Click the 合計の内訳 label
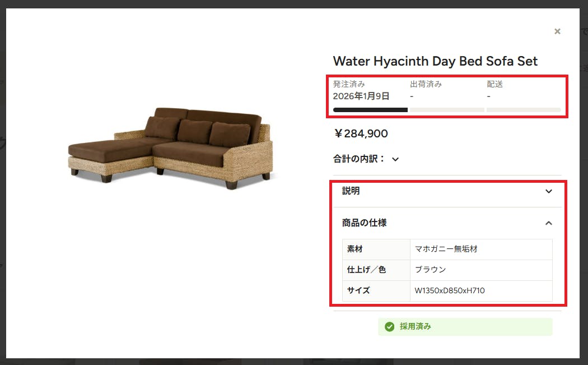The width and height of the screenshot is (588, 365). click(x=359, y=159)
